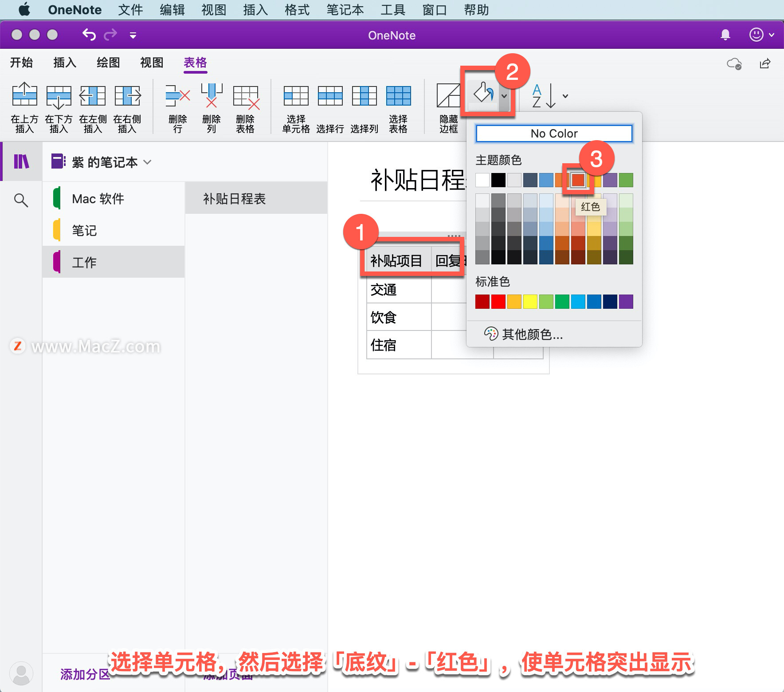Screen dimensions: 784x692
Task: Toggle the notebooks navigation icon
Action: pyautogui.click(x=21, y=161)
